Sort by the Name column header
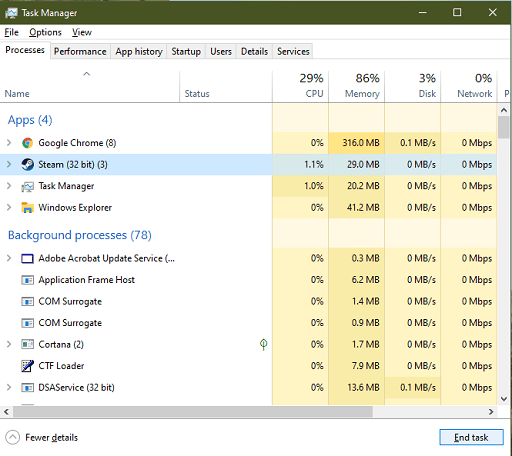This screenshot has height=456, width=512. click(x=90, y=86)
